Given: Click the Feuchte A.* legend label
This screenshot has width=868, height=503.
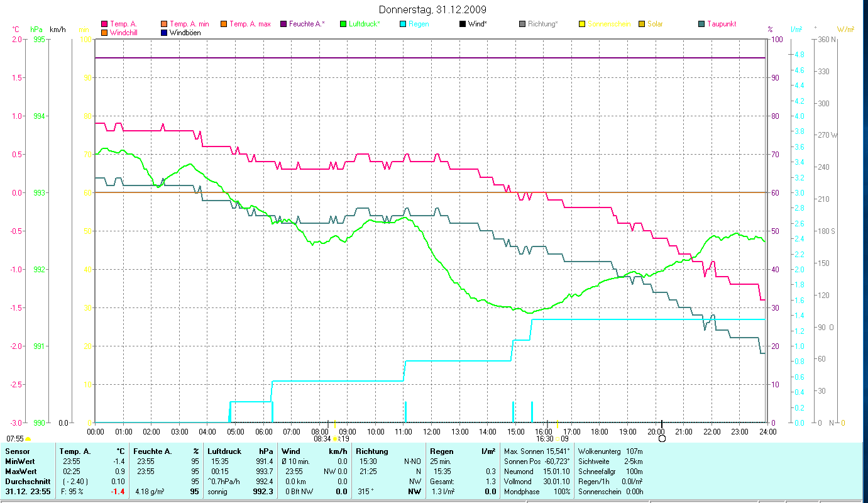Looking at the screenshot, I should [307, 25].
